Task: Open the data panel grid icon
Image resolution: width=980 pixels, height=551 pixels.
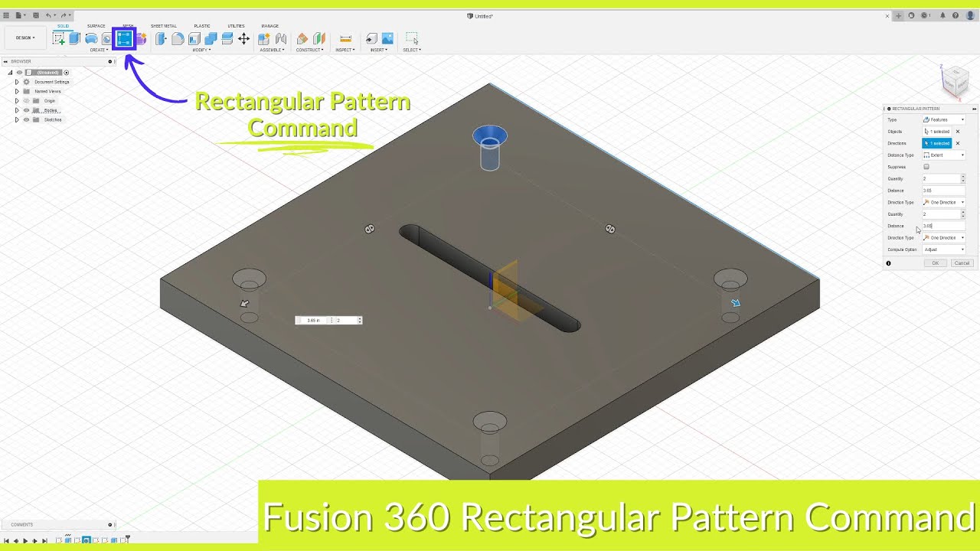Action: tap(6, 15)
